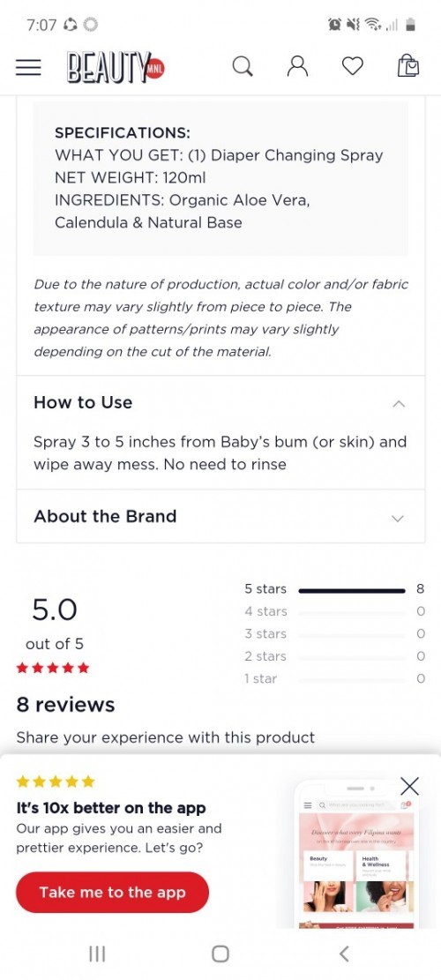Open the shopping bag icon
Image resolution: width=441 pixels, height=980 pixels.
[407, 65]
